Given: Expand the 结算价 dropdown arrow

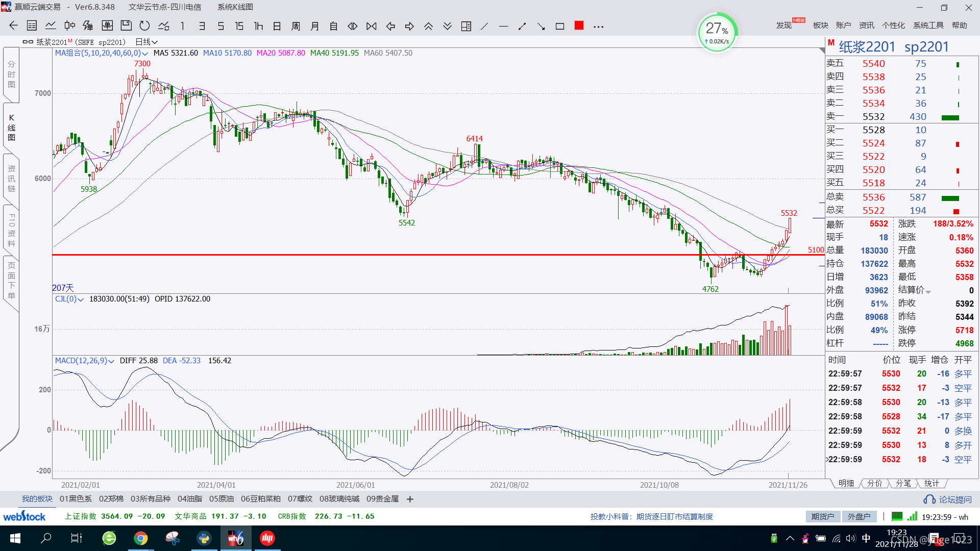Looking at the screenshot, I should pos(928,291).
